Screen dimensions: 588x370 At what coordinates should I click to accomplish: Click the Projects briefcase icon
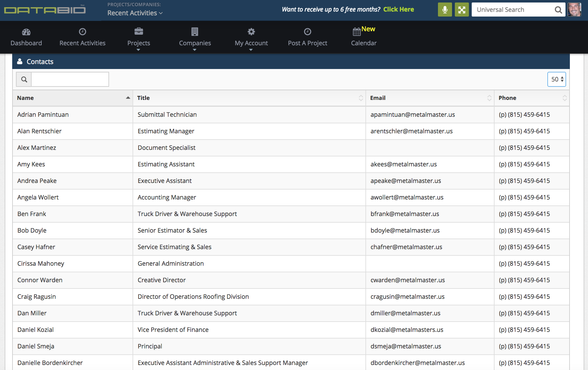(x=138, y=32)
